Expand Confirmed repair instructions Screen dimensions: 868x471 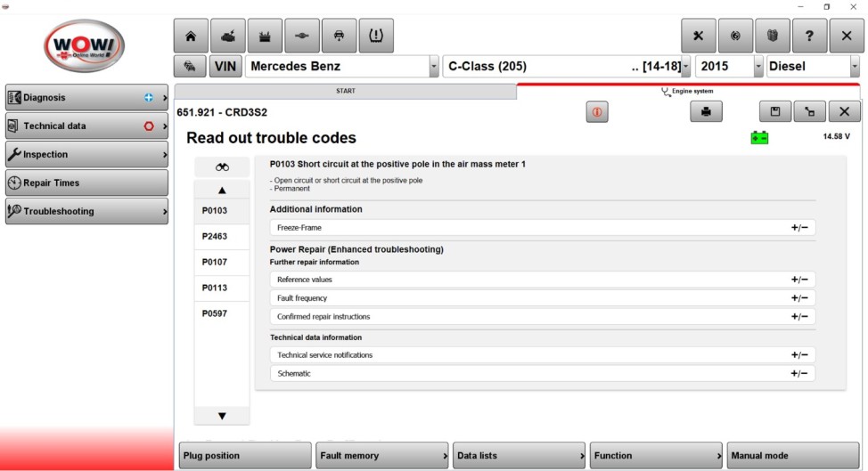(543, 317)
